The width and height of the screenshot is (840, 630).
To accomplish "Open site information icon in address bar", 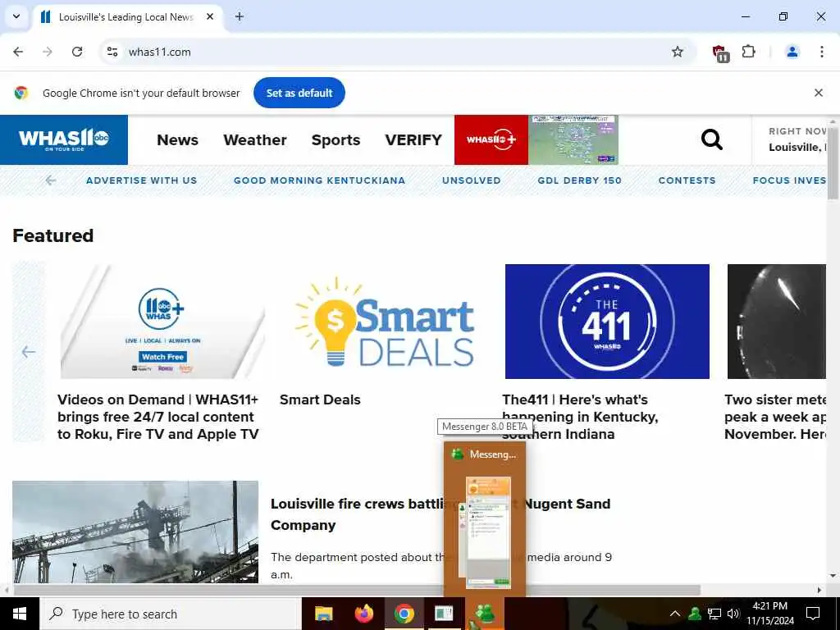I will (112, 52).
